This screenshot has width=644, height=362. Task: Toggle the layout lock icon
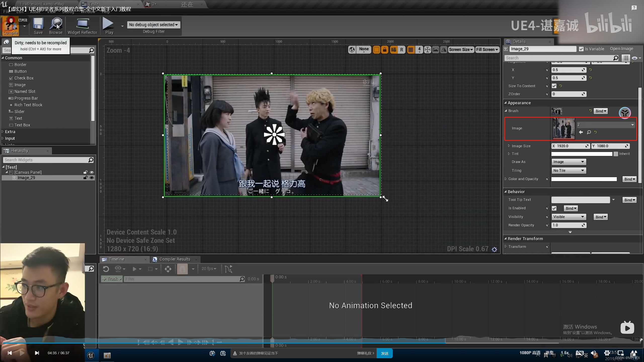[x=385, y=50]
